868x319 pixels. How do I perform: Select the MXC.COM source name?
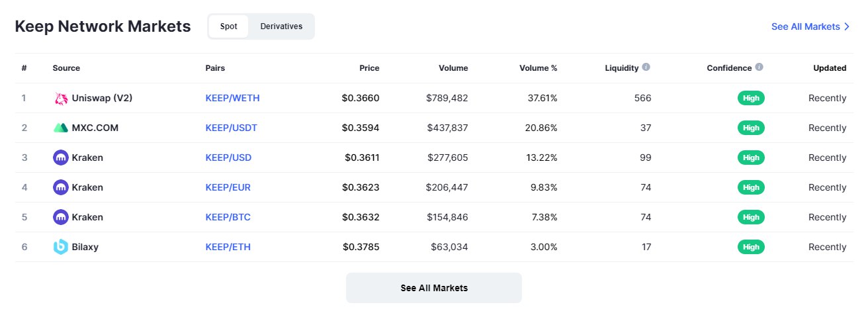(x=95, y=128)
